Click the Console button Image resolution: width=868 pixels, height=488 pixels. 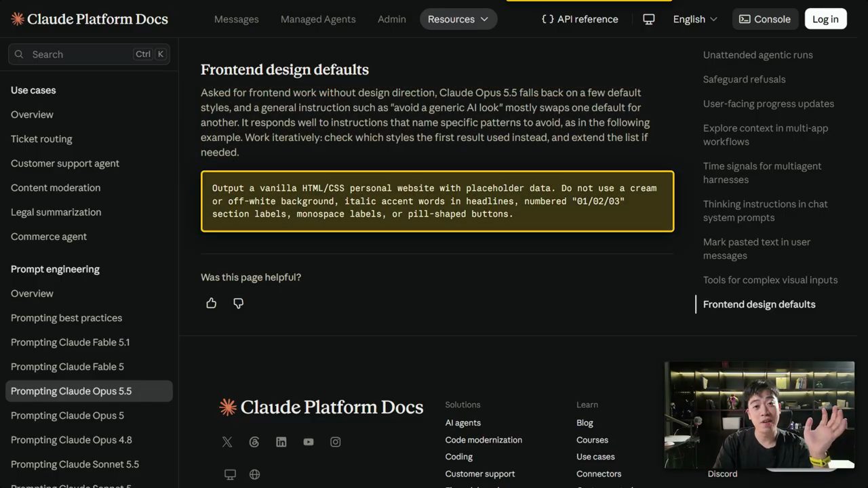point(765,19)
